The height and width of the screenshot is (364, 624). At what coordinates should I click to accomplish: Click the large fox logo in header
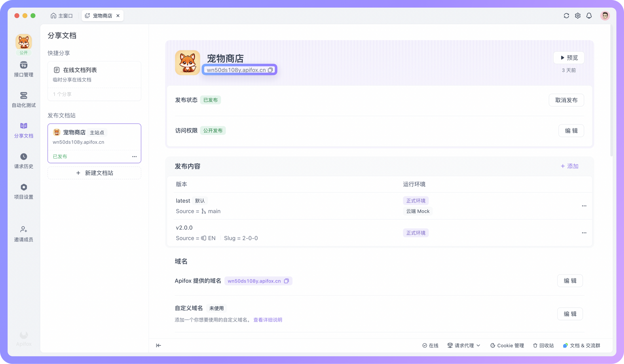point(188,63)
